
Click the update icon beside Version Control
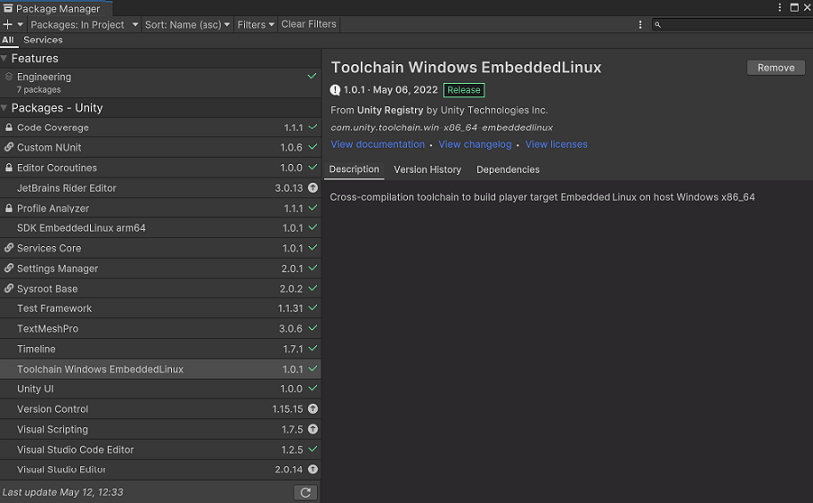pos(313,409)
